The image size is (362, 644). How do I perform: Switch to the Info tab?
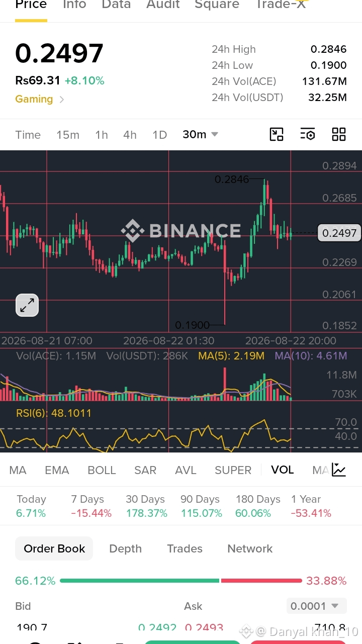[x=74, y=5]
